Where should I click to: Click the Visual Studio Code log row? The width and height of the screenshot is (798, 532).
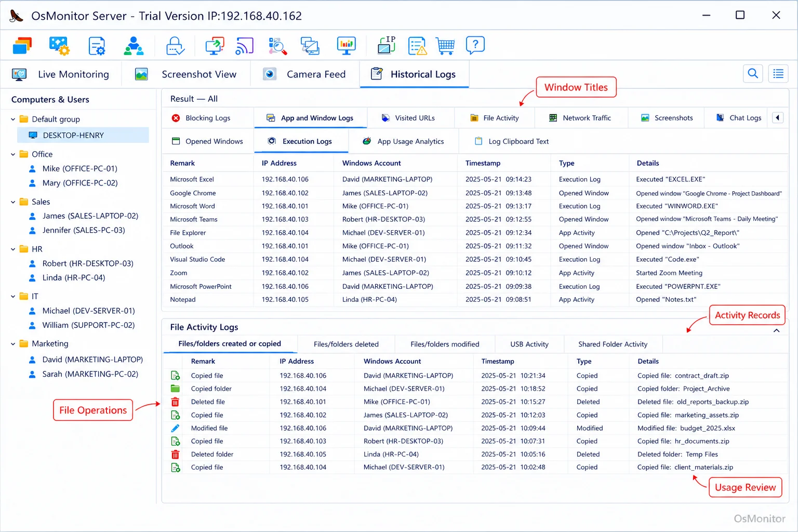pyautogui.click(x=475, y=259)
